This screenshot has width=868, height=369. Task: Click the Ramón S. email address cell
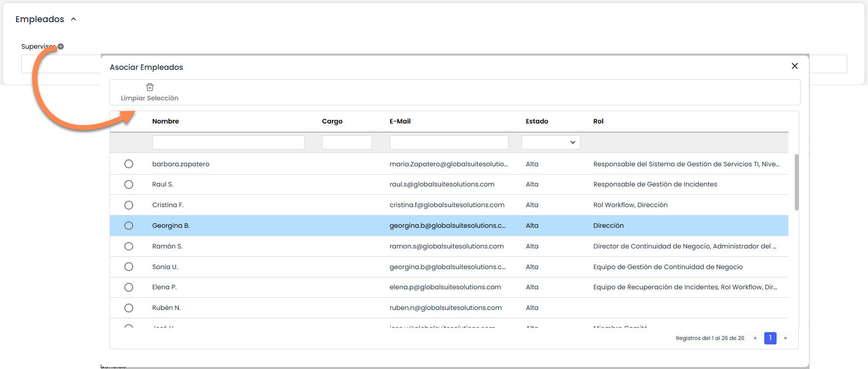[x=446, y=246]
